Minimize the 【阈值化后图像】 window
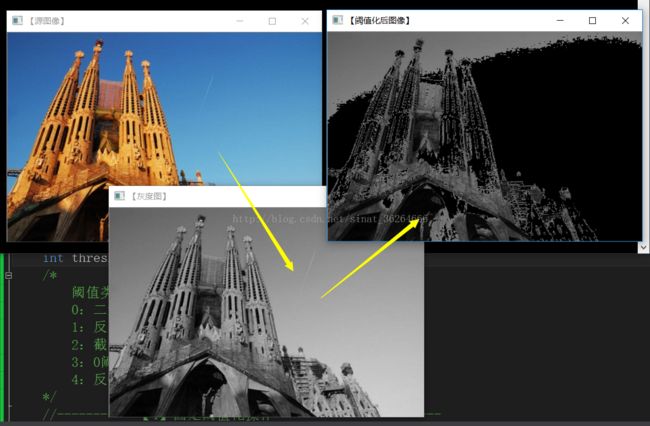The width and height of the screenshot is (650, 426). coord(560,20)
